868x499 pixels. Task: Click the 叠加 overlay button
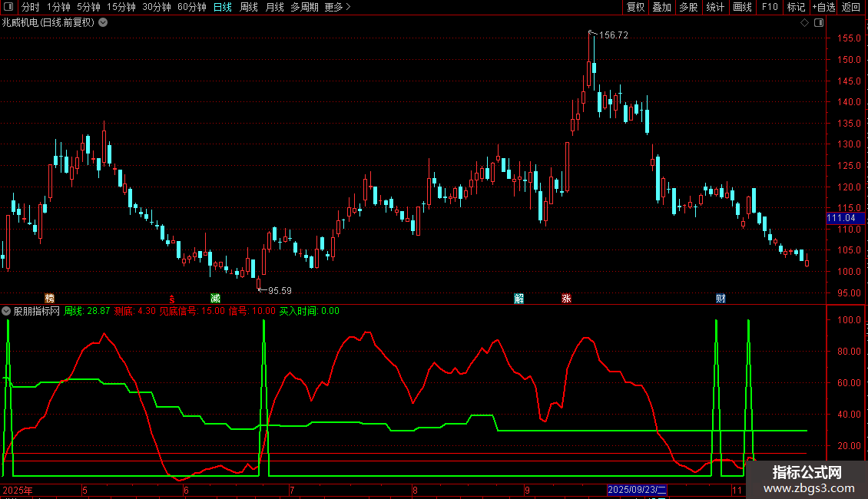pos(661,7)
